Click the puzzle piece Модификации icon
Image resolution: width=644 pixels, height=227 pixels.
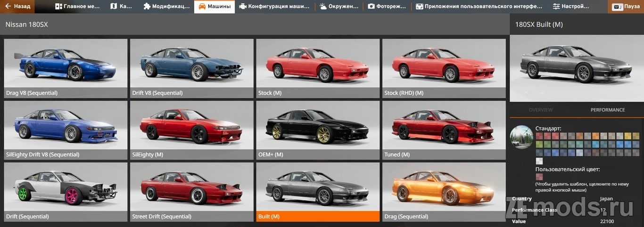coord(147,7)
